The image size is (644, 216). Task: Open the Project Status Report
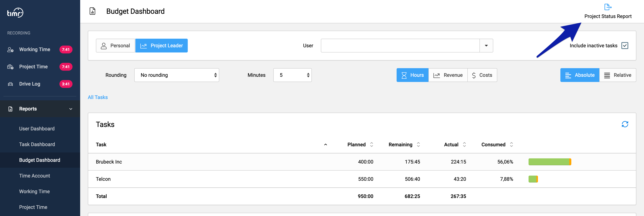[x=608, y=11]
